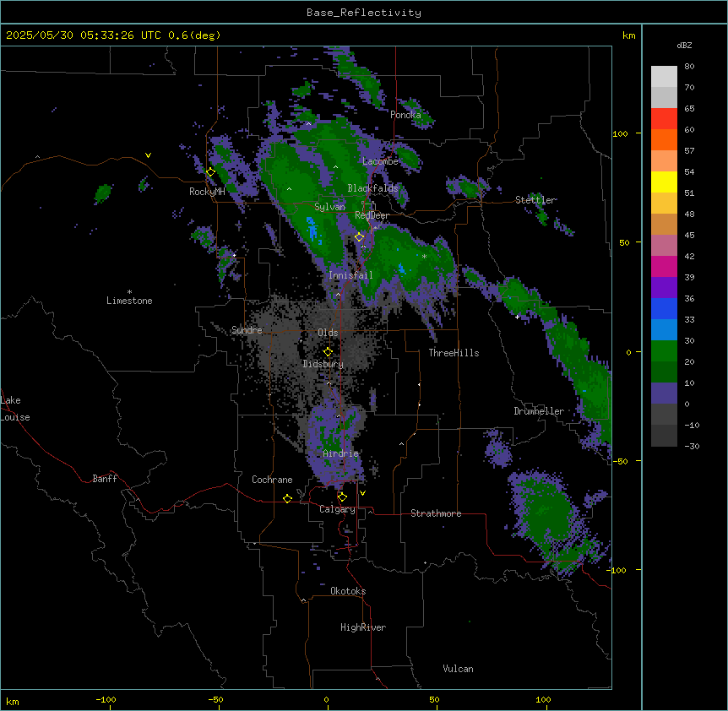Click the Stettler label
Viewport: 728px width, 711px height.
tap(535, 200)
